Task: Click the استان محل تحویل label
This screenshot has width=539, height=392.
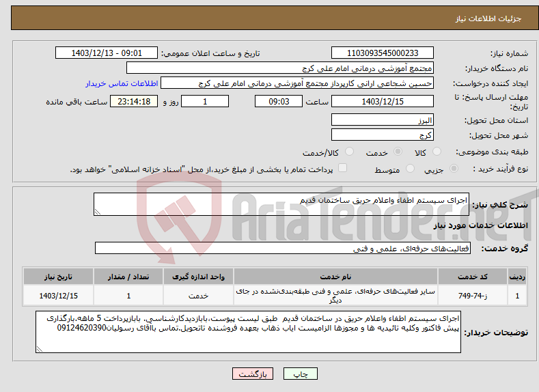Action: pos(497,120)
